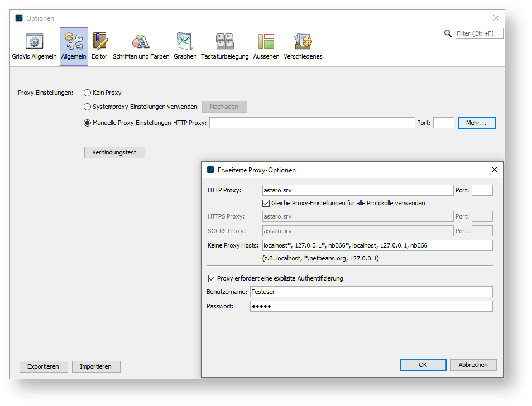Select Systemproxy-Einstellungen verwenden option
This screenshot has height=406, width=532.
point(88,107)
